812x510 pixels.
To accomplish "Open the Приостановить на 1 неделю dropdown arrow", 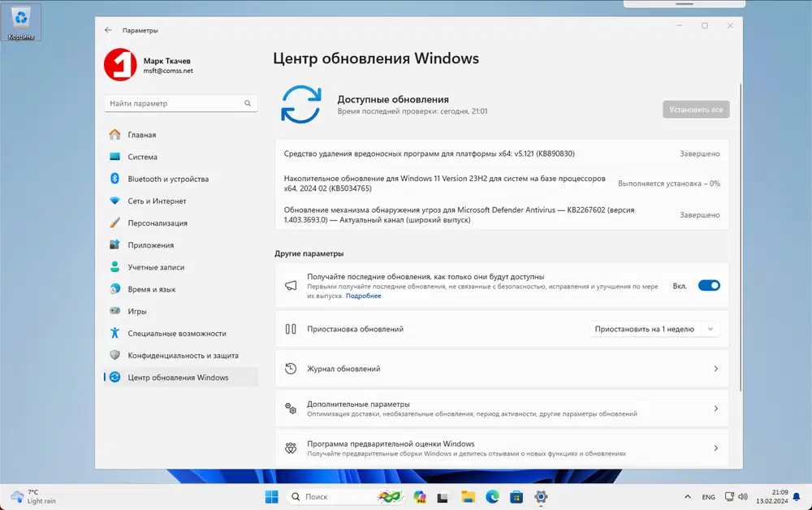I will tap(710, 329).
